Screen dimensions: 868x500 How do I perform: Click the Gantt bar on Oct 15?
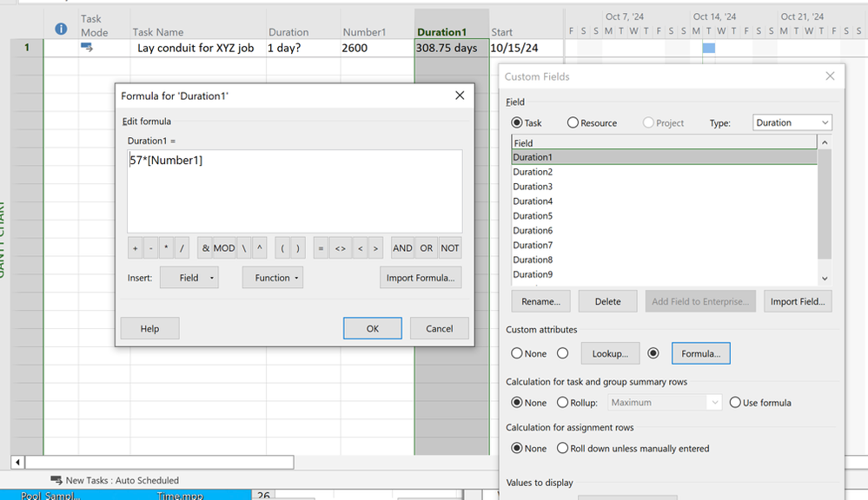coord(709,48)
